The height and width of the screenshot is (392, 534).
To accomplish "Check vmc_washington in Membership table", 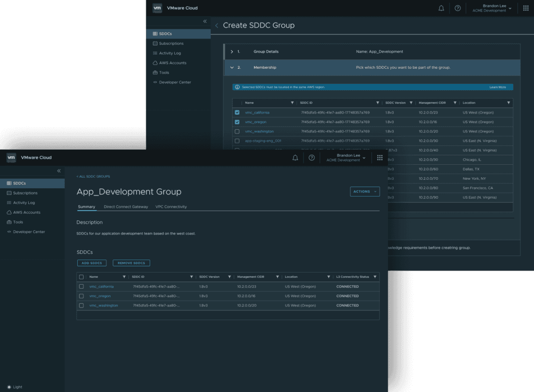I will 237,131.
